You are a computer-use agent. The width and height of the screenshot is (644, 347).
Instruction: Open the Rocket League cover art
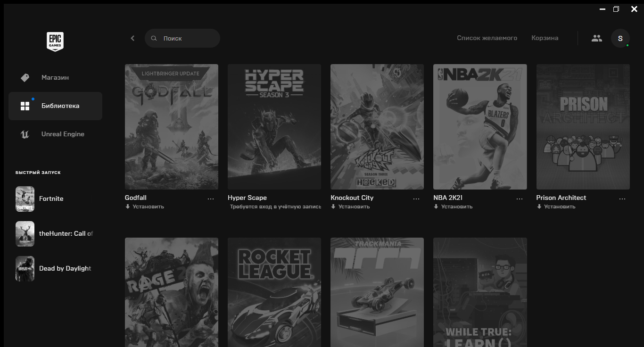click(x=274, y=292)
